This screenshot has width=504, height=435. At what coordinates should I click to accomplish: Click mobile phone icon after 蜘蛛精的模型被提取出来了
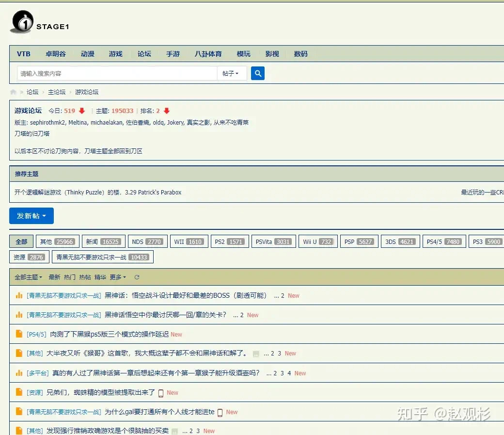point(161,393)
